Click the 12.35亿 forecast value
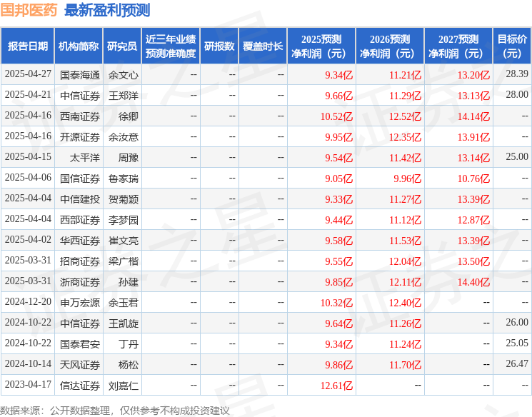 [x=405, y=137]
